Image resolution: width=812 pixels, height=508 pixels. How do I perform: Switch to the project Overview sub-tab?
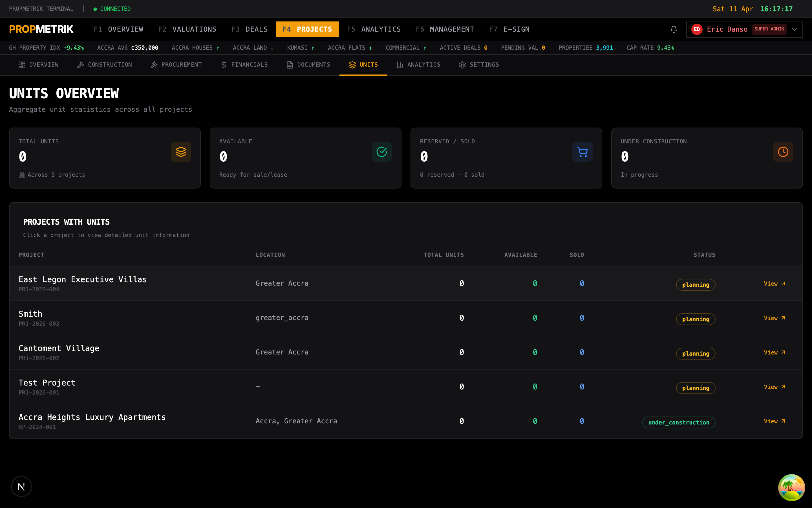(x=38, y=65)
